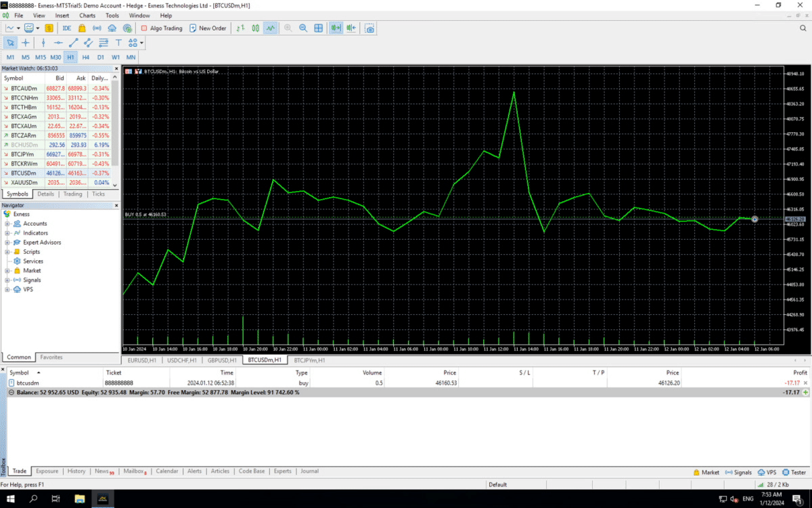812x508 pixels.
Task: Click the New Order button
Action: pyautogui.click(x=208, y=28)
